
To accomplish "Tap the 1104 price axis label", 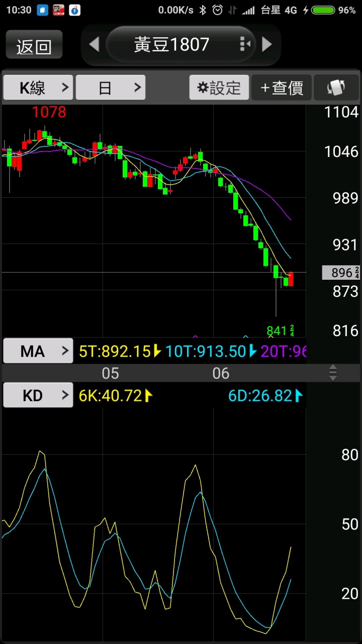I will pyautogui.click(x=341, y=112).
